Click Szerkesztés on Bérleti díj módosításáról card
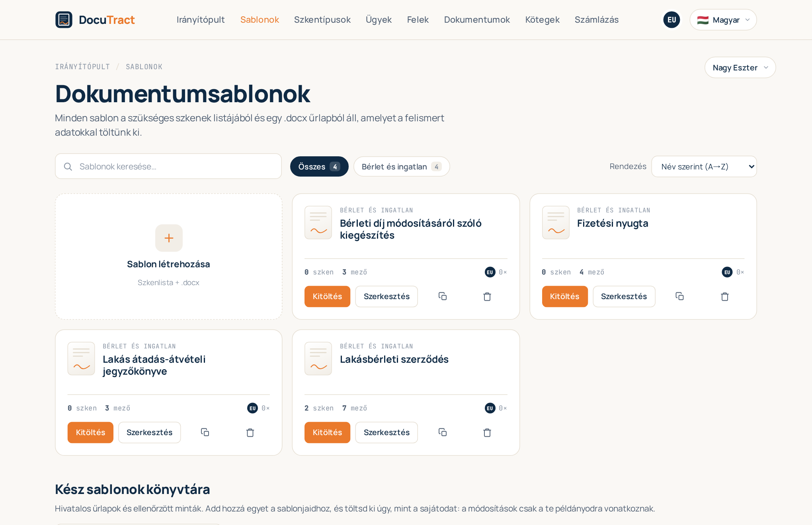This screenshot has width=812, height=525. [x=386, y=296]
